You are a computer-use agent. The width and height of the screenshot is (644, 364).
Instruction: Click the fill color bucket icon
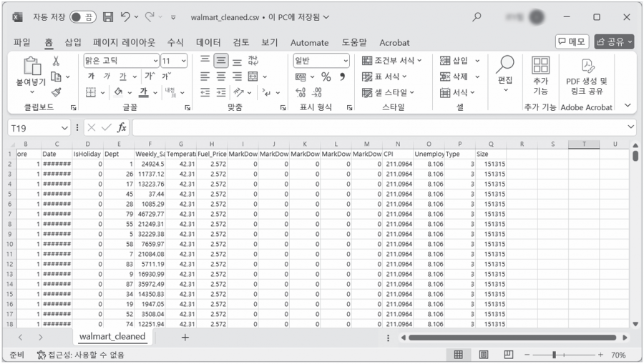pos(119,92)
